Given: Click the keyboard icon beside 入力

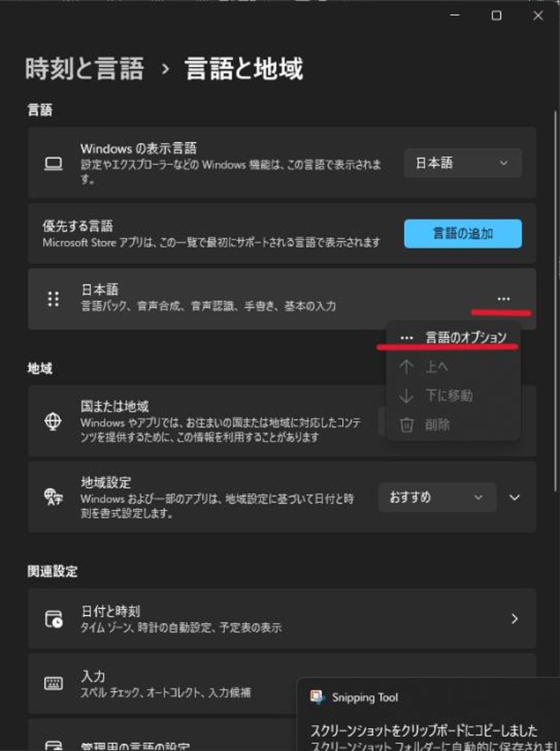Looking at the screenshot, I should [53, 683].
